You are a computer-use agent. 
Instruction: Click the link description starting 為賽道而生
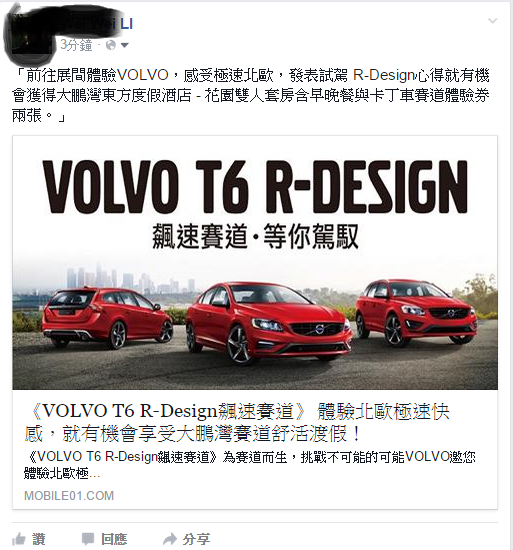(x=250, y=465)
